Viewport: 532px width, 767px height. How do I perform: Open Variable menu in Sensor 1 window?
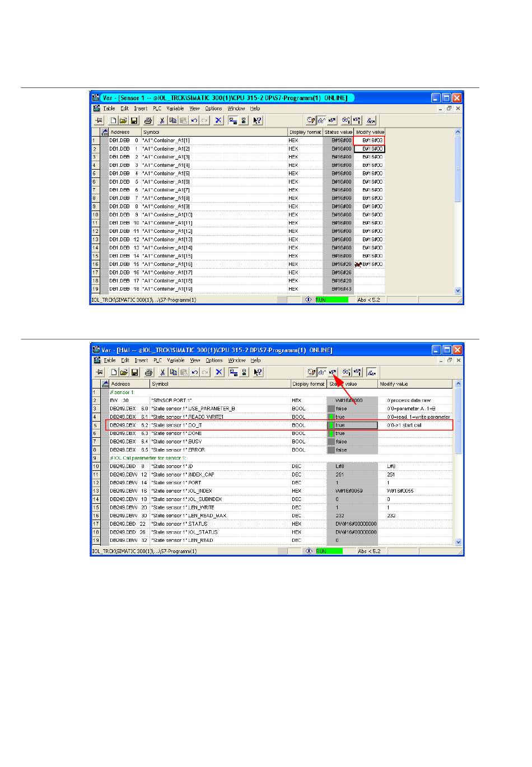pos(175,109)
